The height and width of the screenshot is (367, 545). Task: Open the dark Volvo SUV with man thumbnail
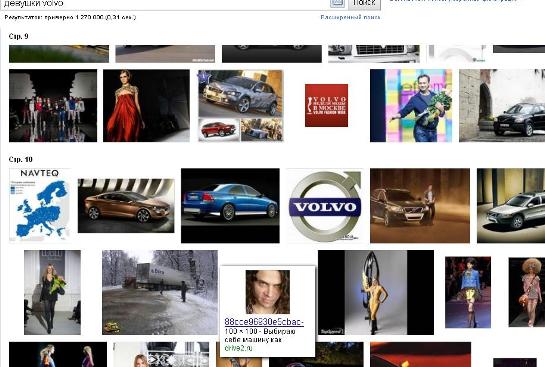click(420, 206)
